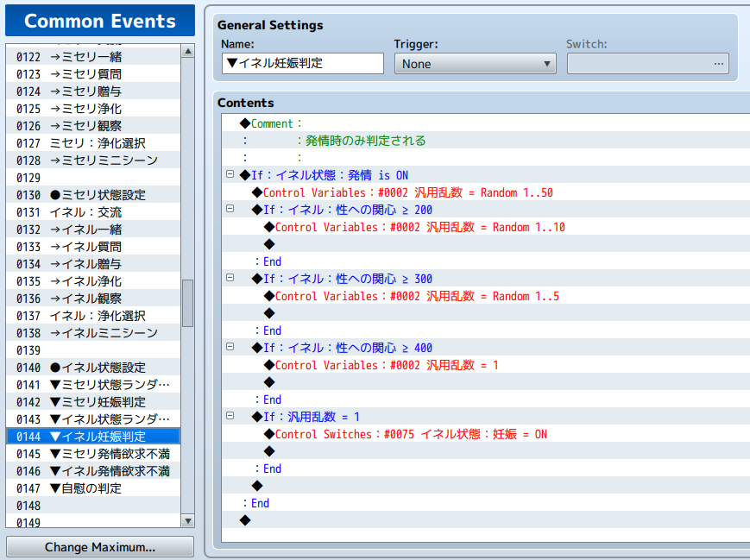Collapse the '性への関心 ≥ 200' branch

pyautogui.click(x=230, y=209)
